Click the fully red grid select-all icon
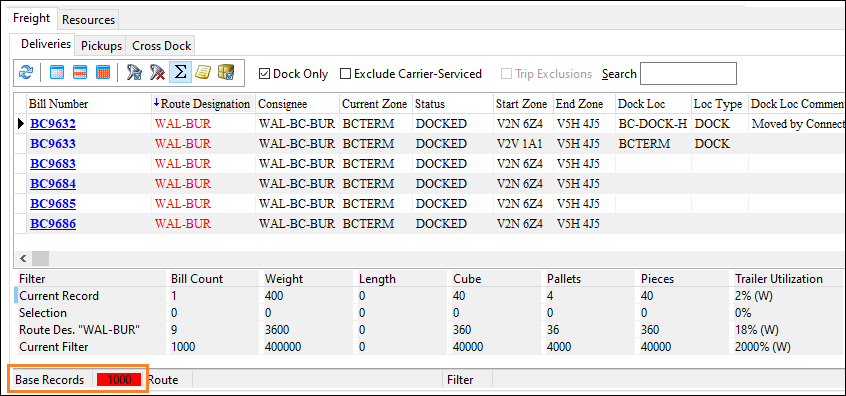This screenshot has height=396, width=846. 103,73
